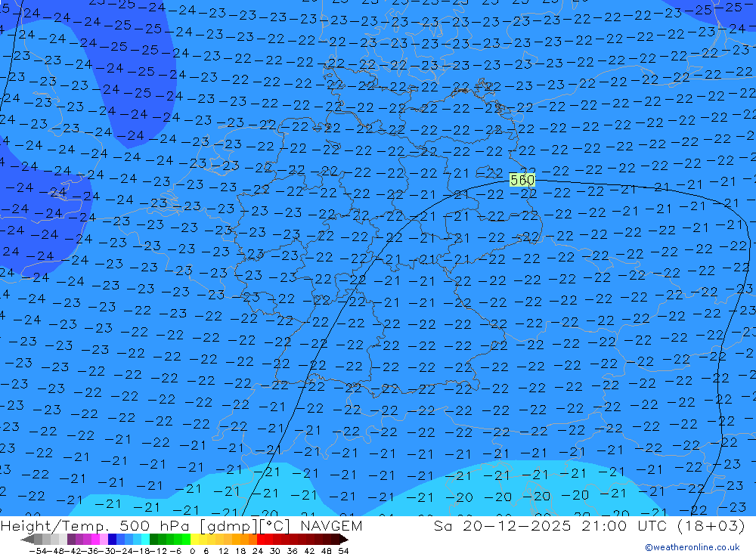The width and height of the screenshot is (756, 554).
Task: Click the legend label 54 at the right end
Action: [x=343, y=551]
